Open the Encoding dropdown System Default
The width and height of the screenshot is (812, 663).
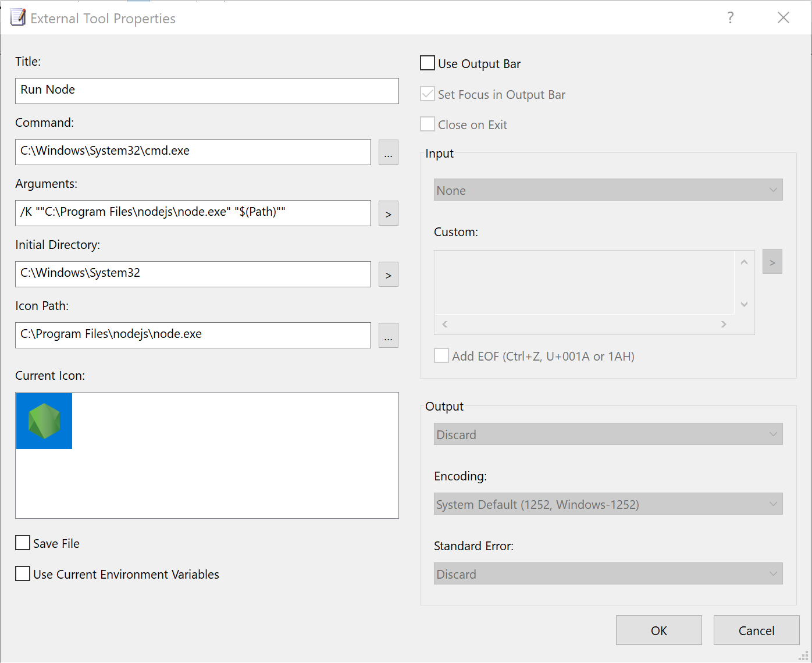(608, 504)
